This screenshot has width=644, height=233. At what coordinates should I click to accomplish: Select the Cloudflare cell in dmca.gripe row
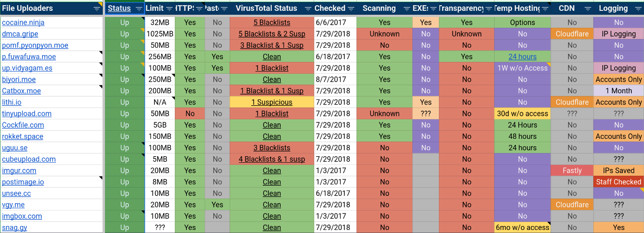pos(572,34)
